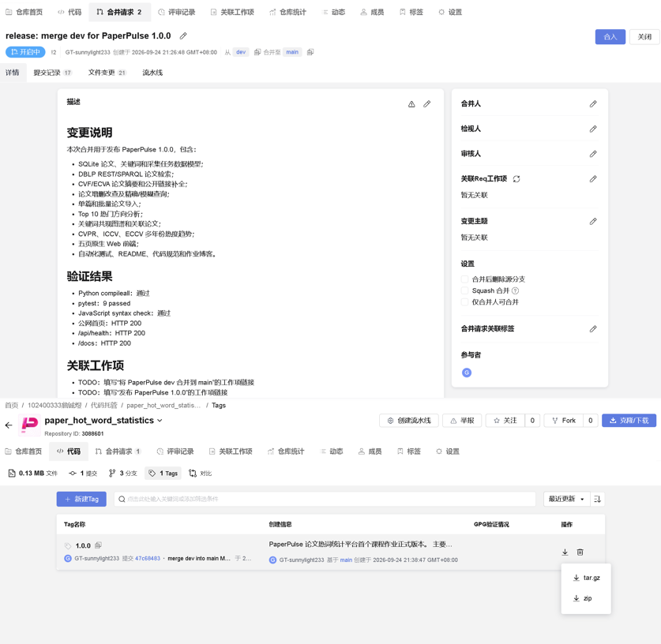
Task: Open the download menu for the 1.0.0 tag
Action: tap(565, 552)
